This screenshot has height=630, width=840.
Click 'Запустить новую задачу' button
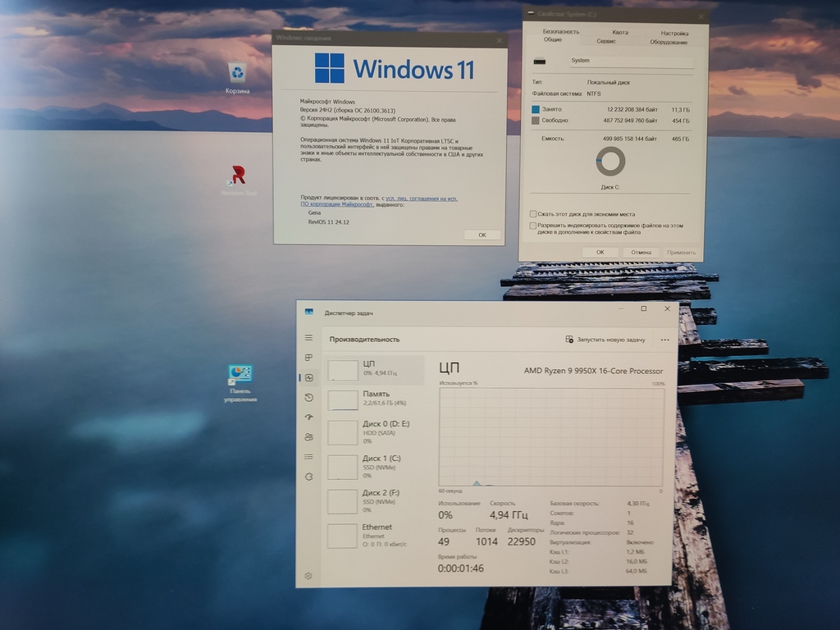coord(605,340)
